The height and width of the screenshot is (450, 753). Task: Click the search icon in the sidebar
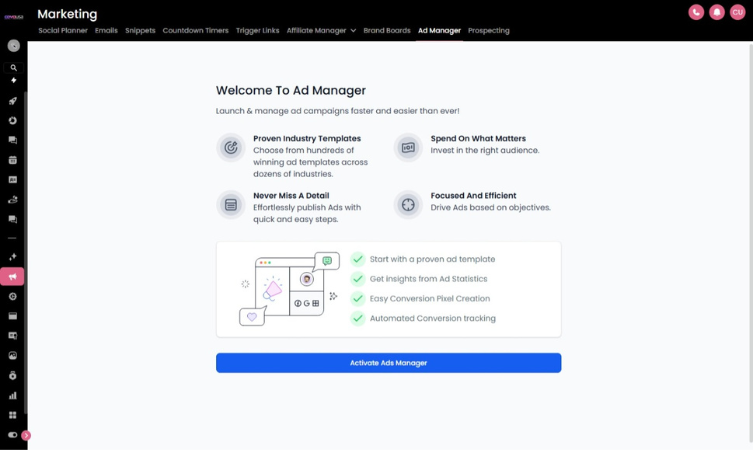[x=13, y=68]
